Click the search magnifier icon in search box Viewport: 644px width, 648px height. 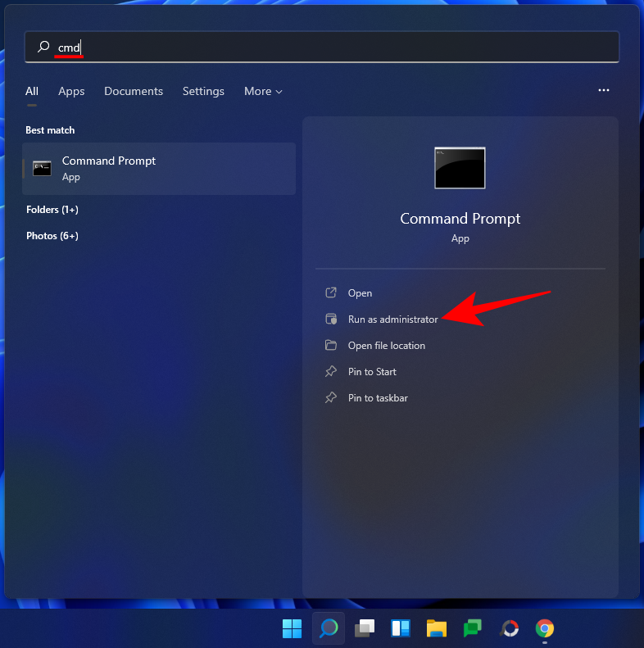click(x=43, y=47)
